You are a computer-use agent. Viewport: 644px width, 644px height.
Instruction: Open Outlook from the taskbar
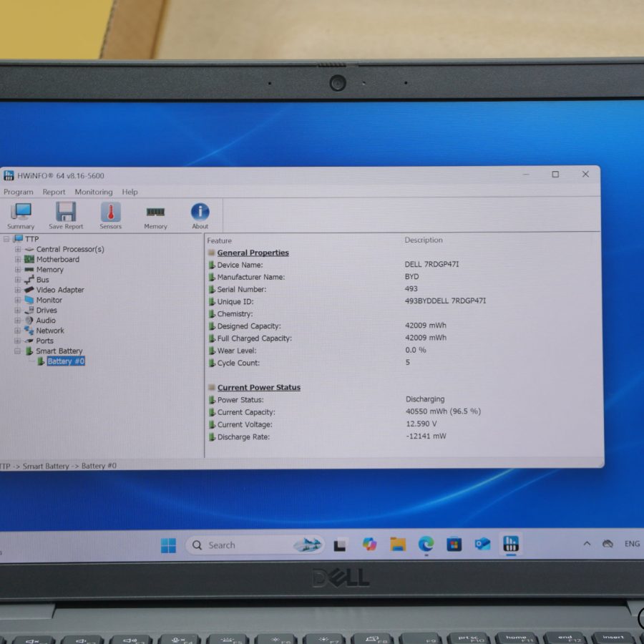tap(482, 545)
